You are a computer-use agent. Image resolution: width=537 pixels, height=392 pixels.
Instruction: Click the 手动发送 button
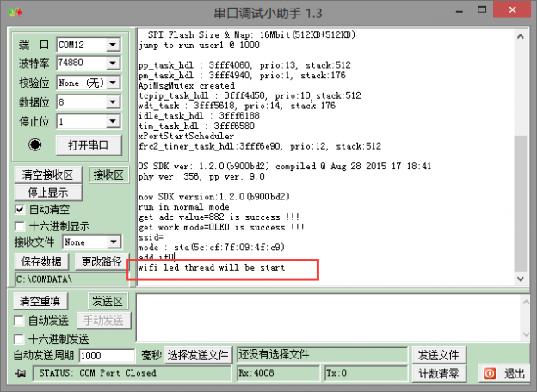103,321
